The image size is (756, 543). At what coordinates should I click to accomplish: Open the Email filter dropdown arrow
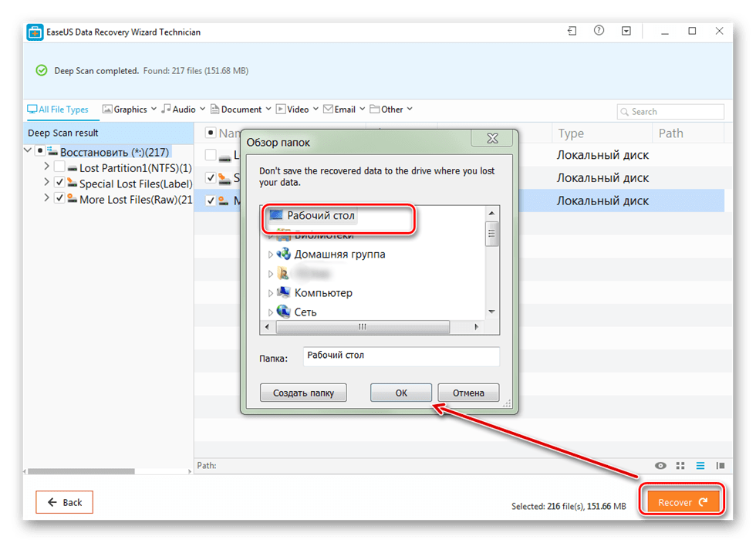tap(362, 109)
